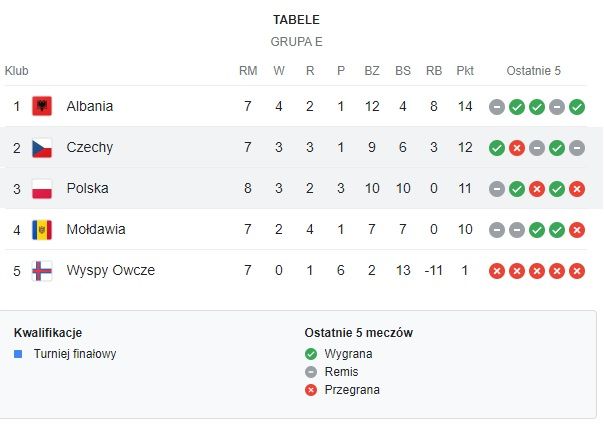Viewport: 604px width, 429px height.
Task: Click Polska's most recent loss icon
Action: [x=577, y=188]
